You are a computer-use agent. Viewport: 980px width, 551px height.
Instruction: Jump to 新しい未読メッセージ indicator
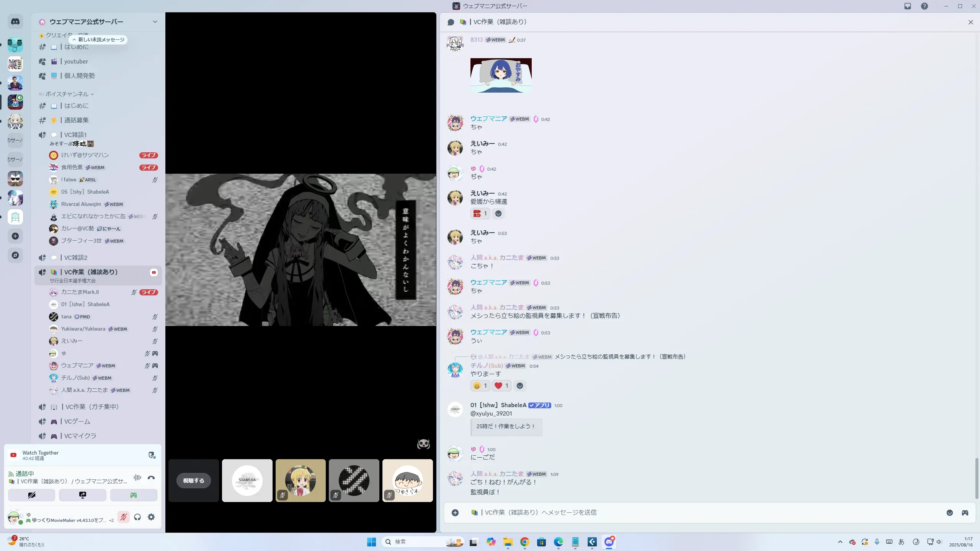[98, 40]
